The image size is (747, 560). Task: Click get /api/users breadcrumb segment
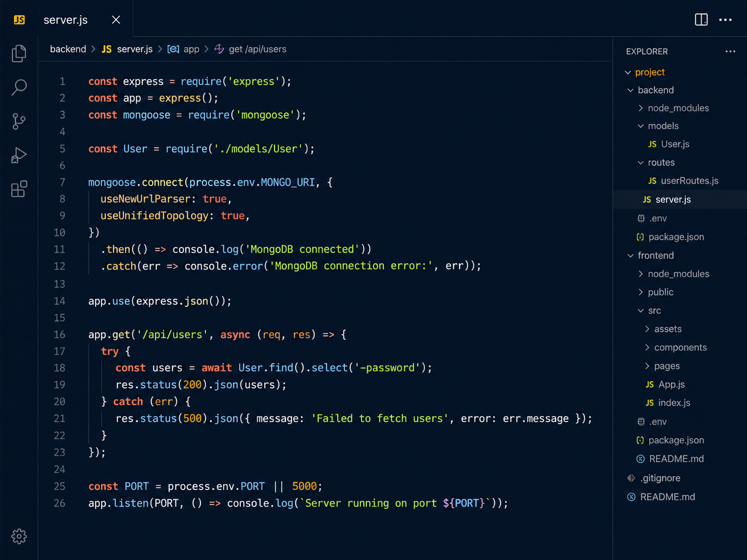pyautogui.click(x=257, y=49)
